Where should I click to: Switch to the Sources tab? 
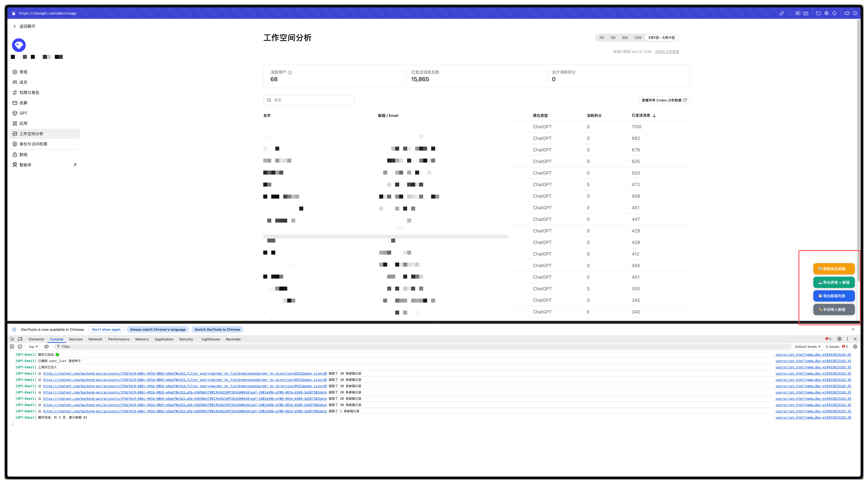pos(76,339)
